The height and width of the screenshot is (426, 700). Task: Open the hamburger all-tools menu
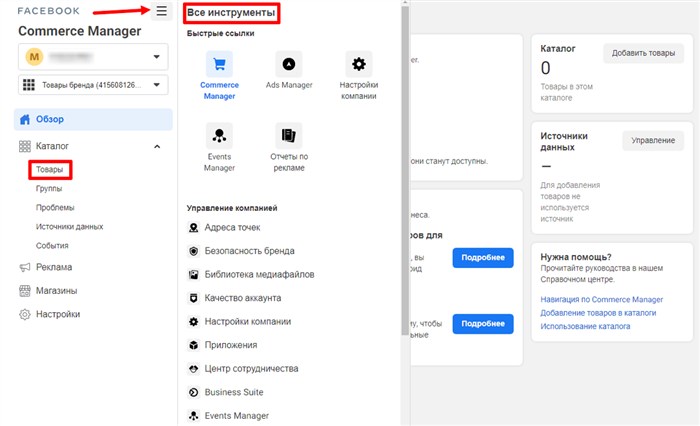[161, 11]
